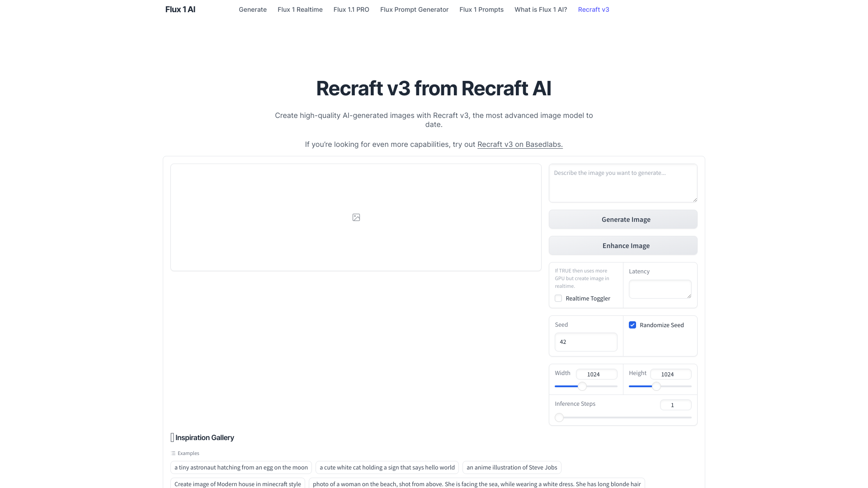
Task: Pick the cute white cat example prompt
Action: (387, 467)
